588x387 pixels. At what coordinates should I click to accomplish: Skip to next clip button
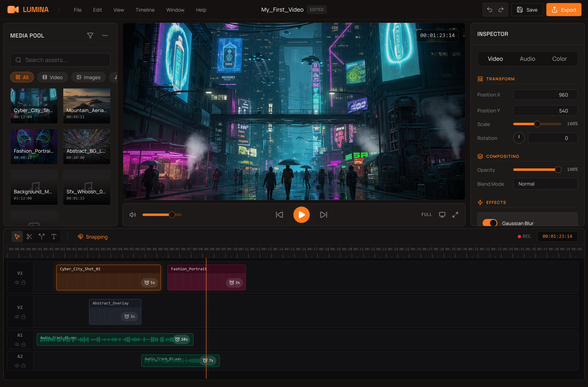click(x=323, y=215)
